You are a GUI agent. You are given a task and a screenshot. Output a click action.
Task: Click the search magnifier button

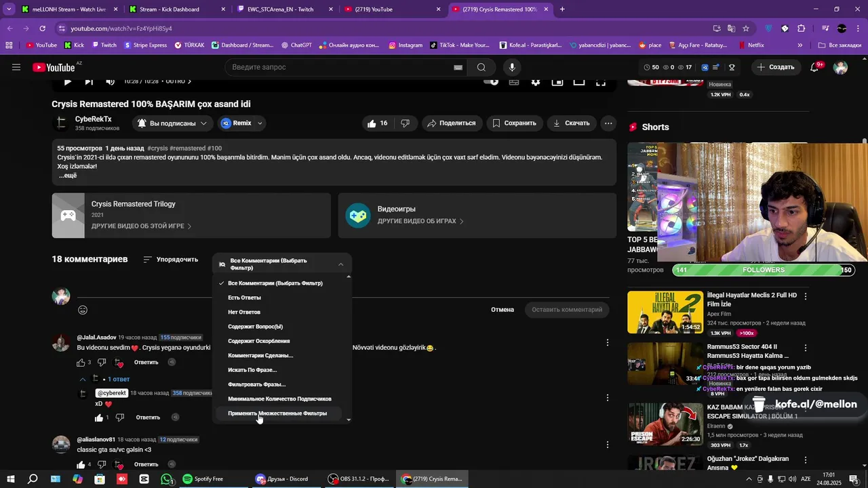pos(481,67)
